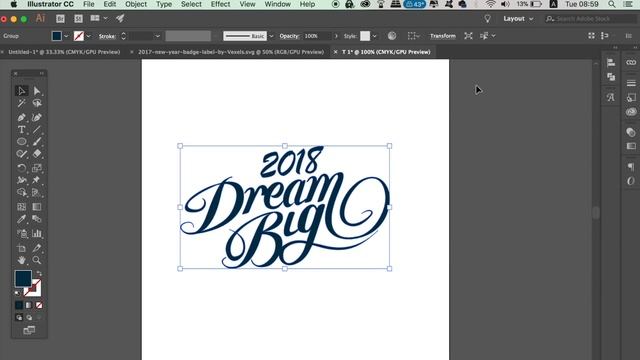Switch to 2017-new-year-badge-label SVG tab

231,52
